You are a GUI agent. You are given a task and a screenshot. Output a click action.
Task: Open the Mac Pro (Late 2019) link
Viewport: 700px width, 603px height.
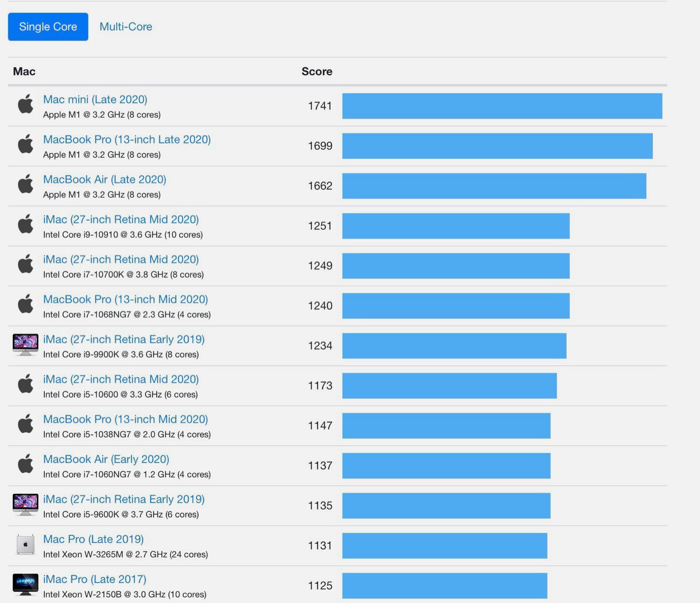tap(93, 539)
